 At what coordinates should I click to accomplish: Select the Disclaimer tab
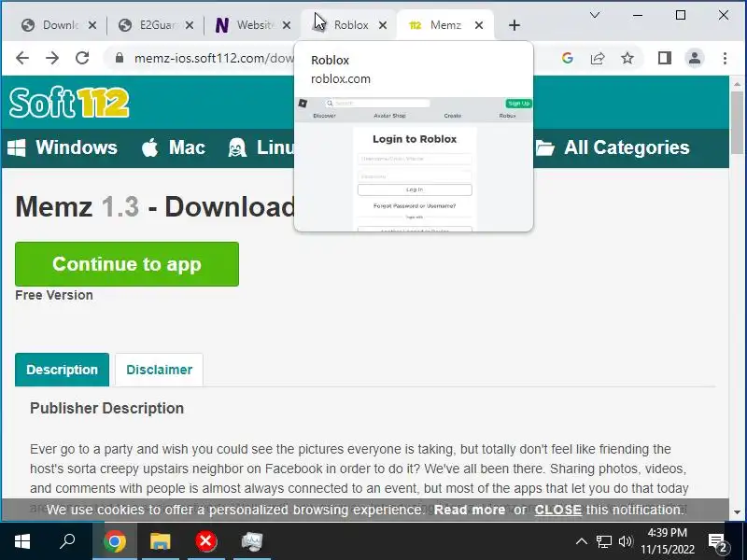click(x=159, y=370)
